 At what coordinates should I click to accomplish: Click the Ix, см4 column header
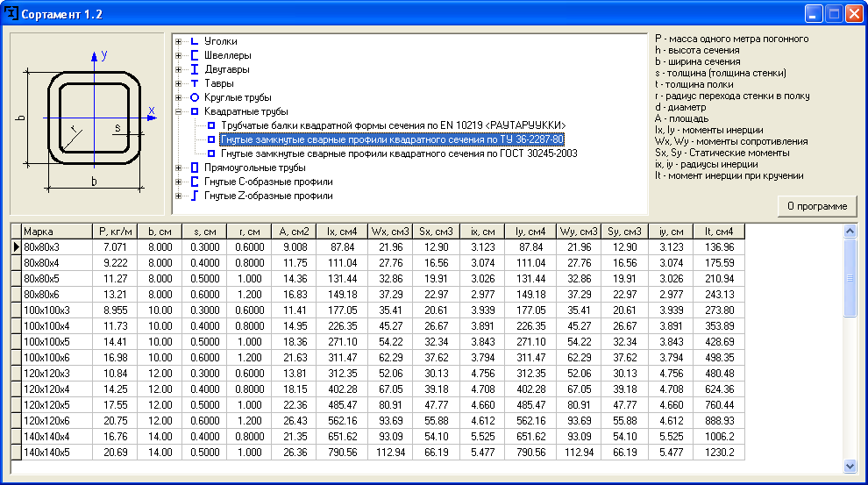coord(342,232)
